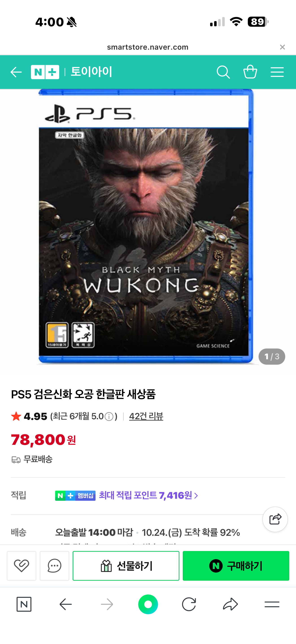Go back using the header arrow
The image size is (296, 644).
click(16, 72)
